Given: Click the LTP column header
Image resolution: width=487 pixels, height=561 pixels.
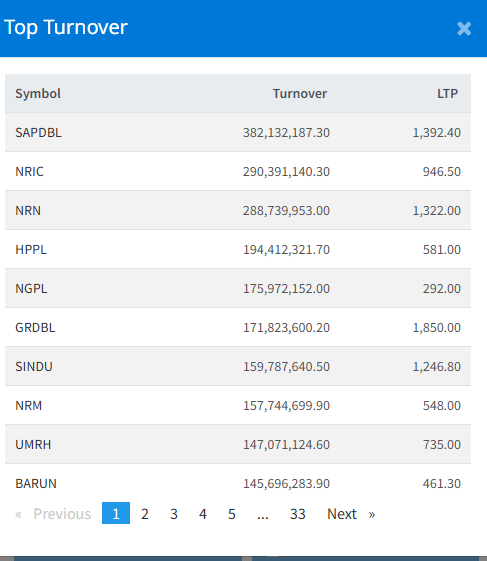Looking at the screenshot, I should point(447,93).
